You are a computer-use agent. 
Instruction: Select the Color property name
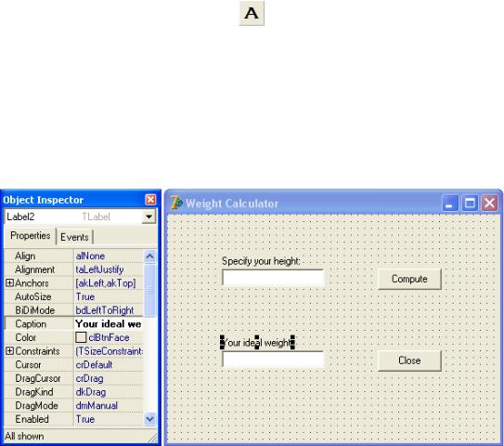pyautogui.click(x=26, y=337)
